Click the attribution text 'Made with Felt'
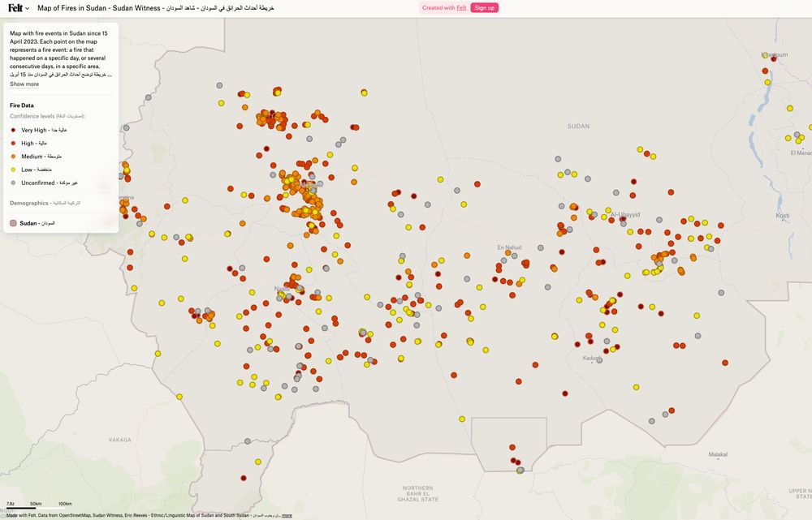Image resolution: width=812 pixels, height=520 pixels. pos(21,515)
